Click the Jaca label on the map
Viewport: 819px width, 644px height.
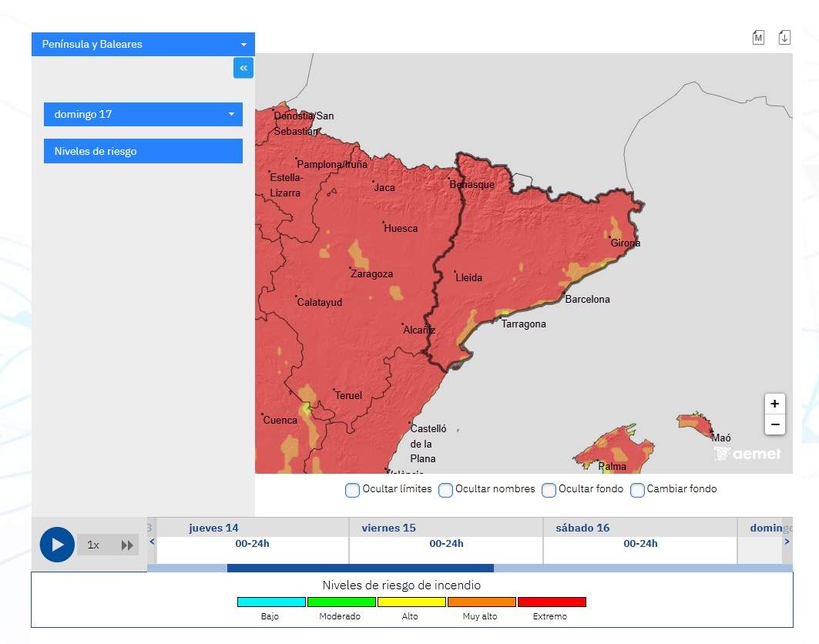384,187
